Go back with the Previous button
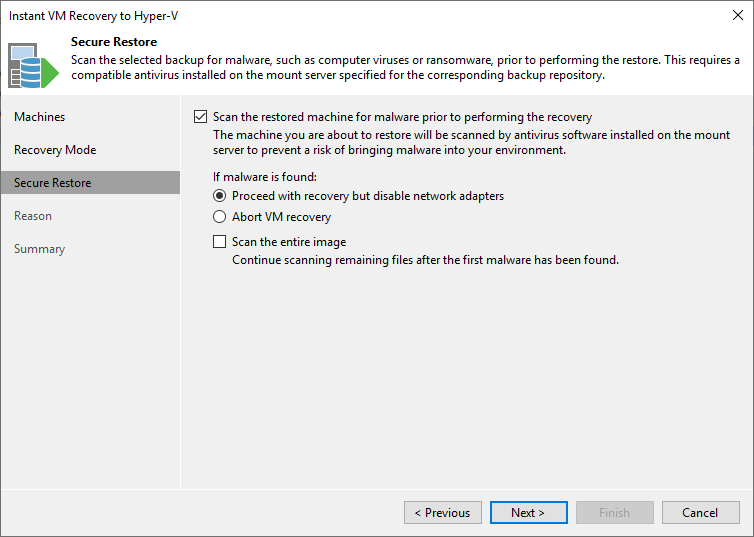Viewport: 754px width, 537px height. tap(443, 512)
